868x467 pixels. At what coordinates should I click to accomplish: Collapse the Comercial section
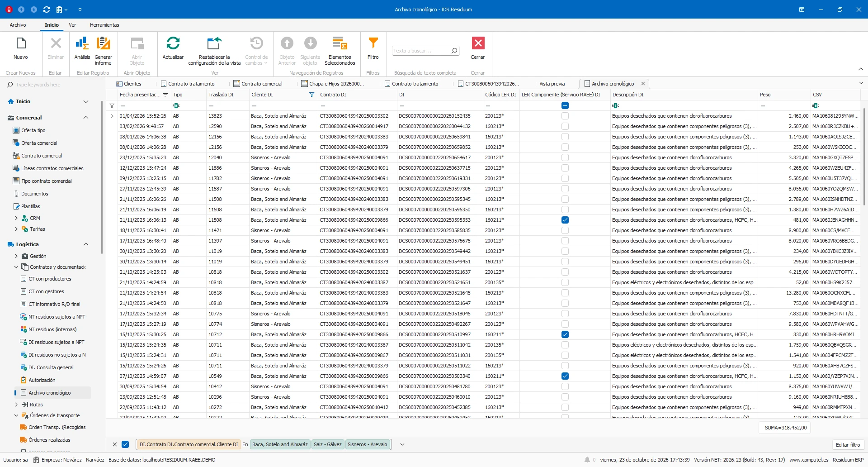[x=86, y=118]
